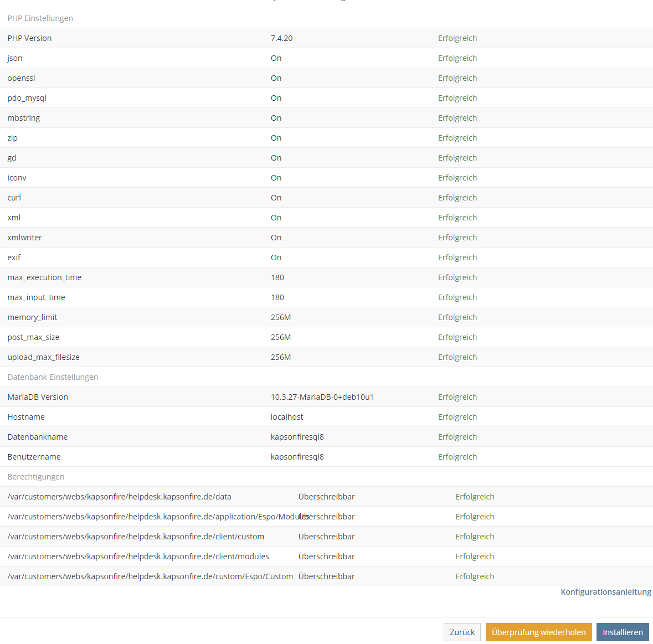Click the Überprüfung wiederholen button
Screen dimensions: 653x644
pos(538,632)
